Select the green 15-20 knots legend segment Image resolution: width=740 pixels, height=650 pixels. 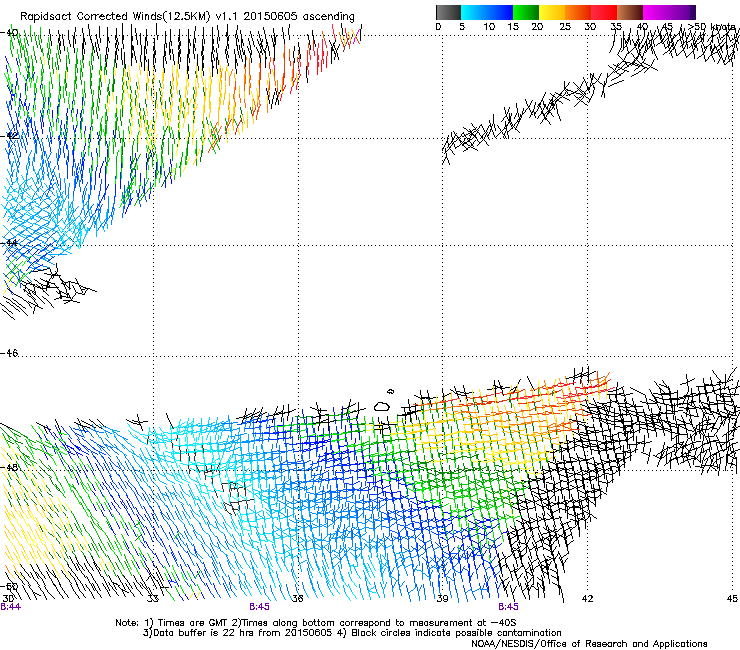point(526,12)
